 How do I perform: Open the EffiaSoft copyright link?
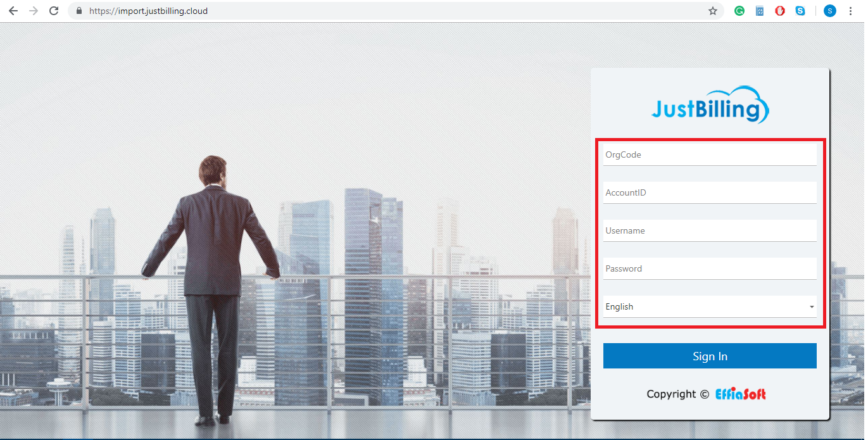[x=741, y=394]
